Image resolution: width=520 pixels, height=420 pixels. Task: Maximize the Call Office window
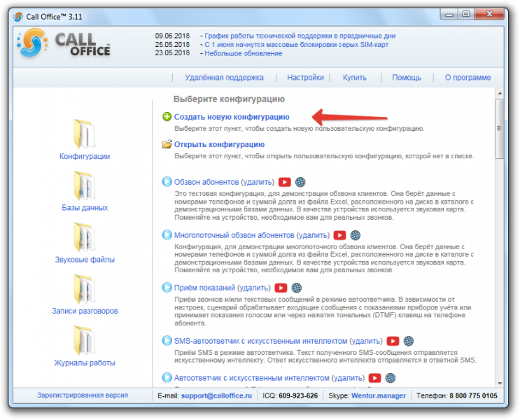(x=466, y=14)
